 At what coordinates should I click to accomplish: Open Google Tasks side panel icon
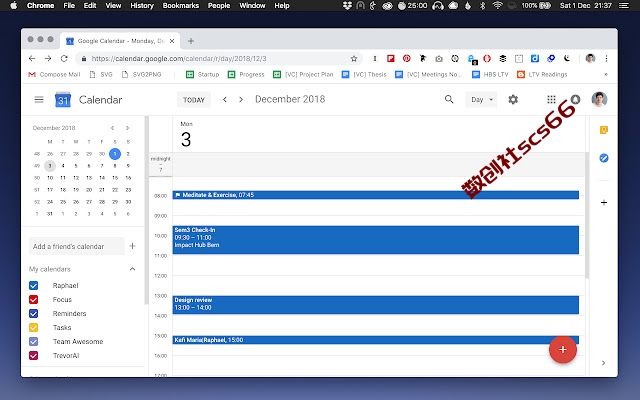click(604, 158)
